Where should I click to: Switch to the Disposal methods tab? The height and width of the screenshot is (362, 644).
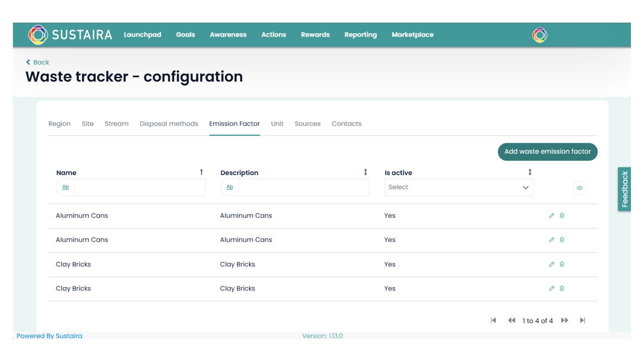(x=169, y=124)
